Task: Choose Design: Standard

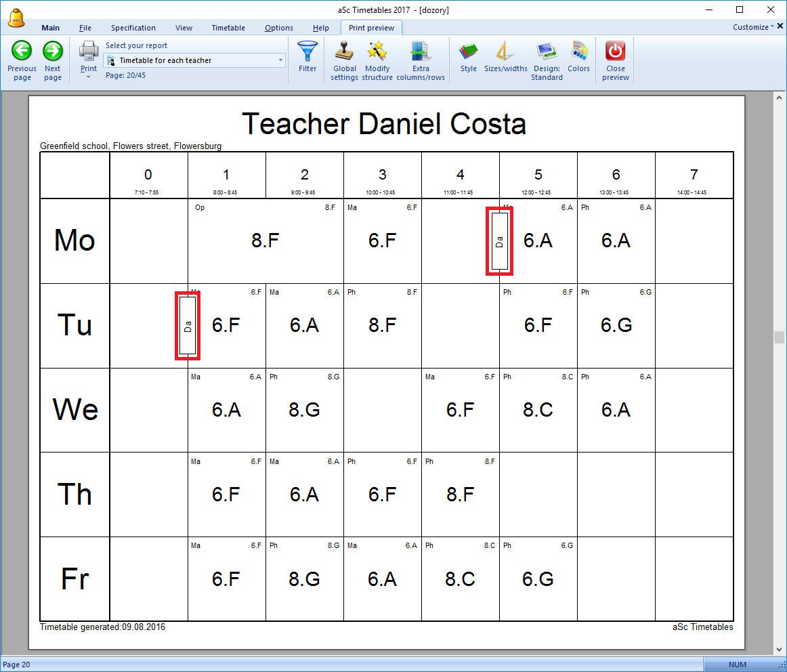Action: pos(547,51)
